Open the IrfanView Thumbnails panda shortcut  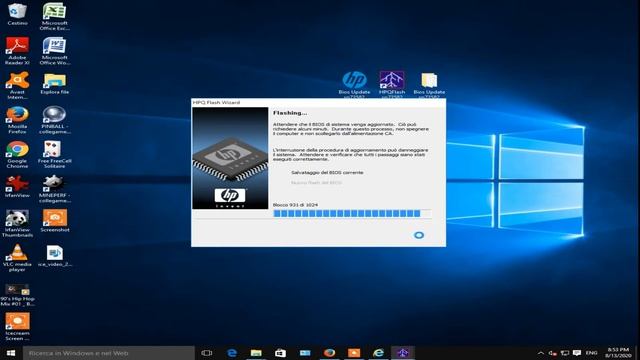pyautogui.click(x=17, y=223)
